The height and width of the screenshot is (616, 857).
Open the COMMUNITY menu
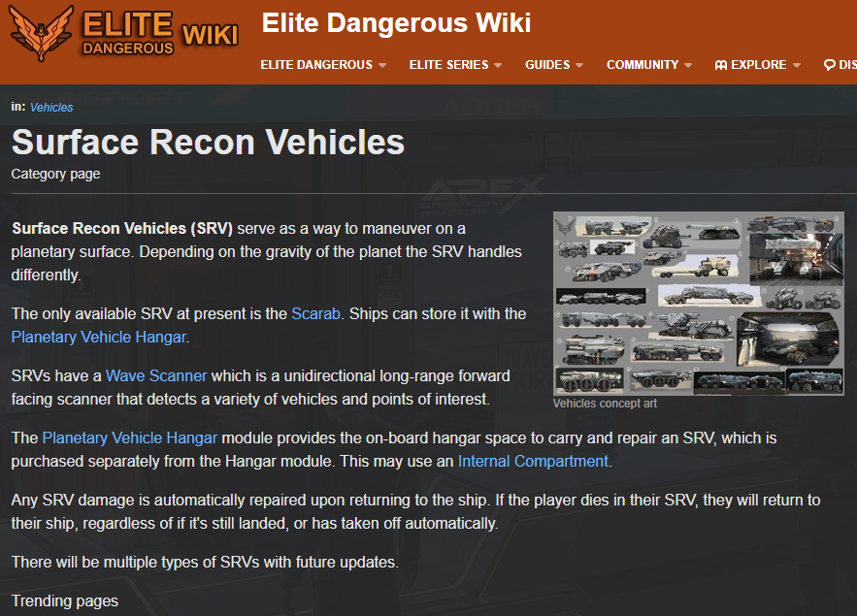click(643, 65)
